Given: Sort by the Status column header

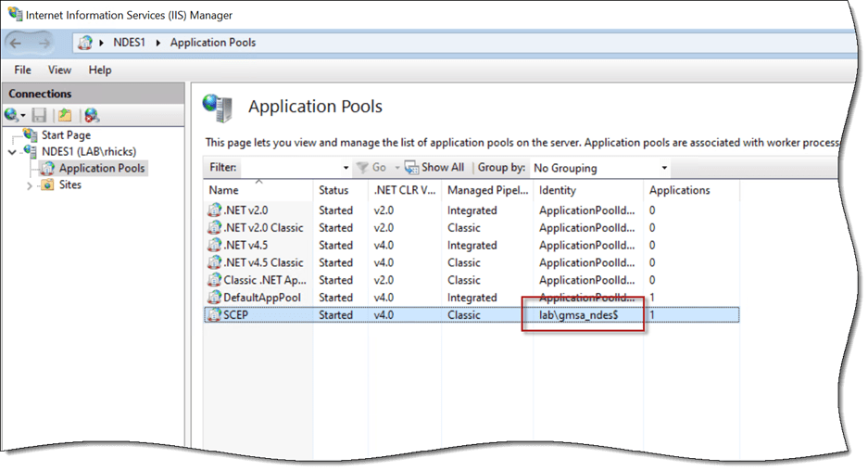Looking at the screenshot, I should (x=333, y=190).
